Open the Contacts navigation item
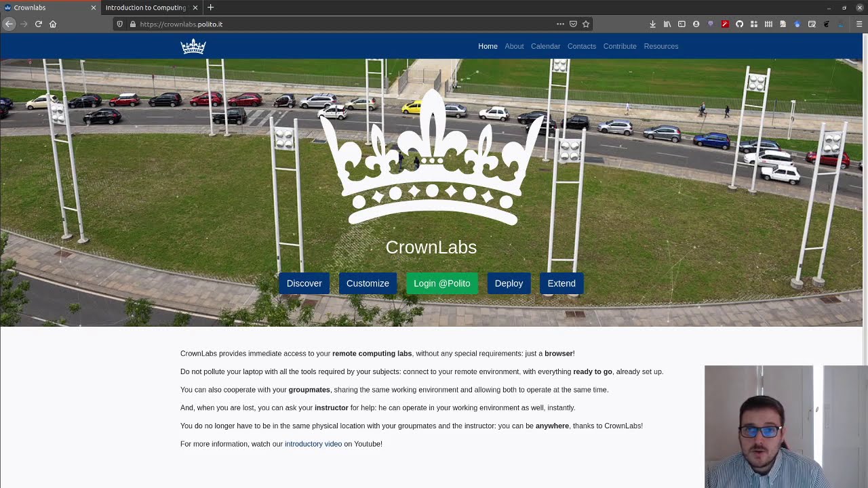Image resolution: width=868 pixels, height=488 pixels. [582, 46]
